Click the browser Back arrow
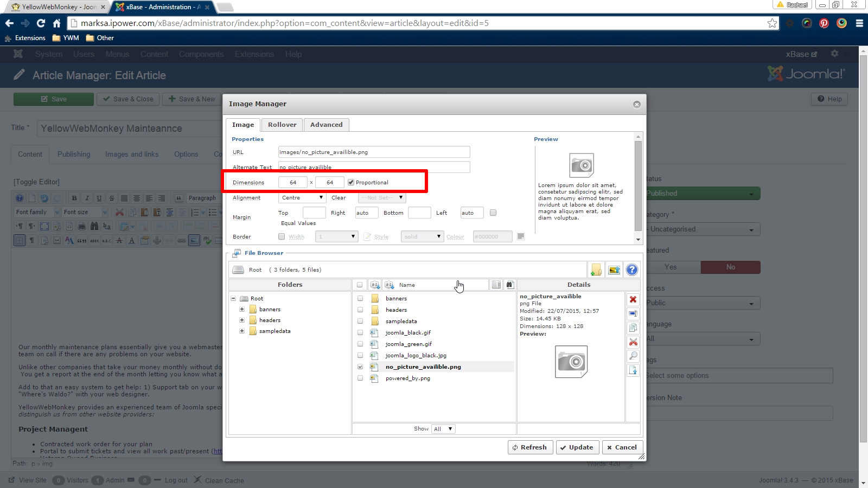 tap(9, 23)
